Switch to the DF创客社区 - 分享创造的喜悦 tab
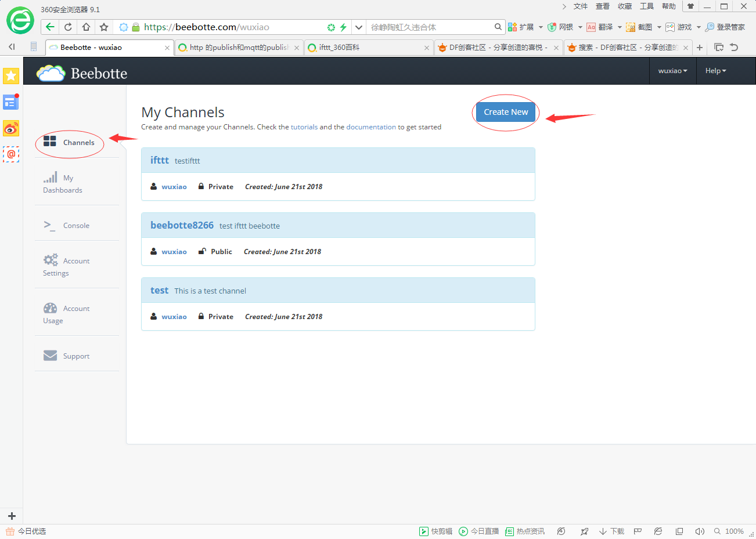This screenshot has width=756, height=539. point(498,48)
